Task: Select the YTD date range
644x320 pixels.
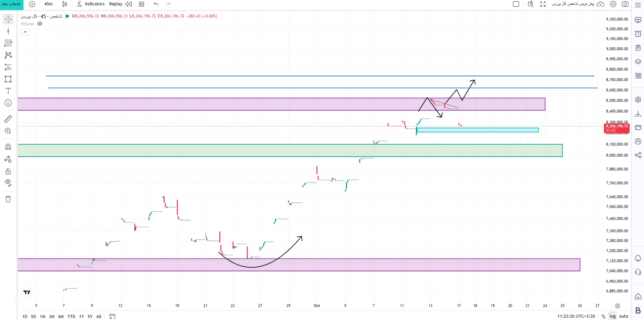Action: pos(71,316)
